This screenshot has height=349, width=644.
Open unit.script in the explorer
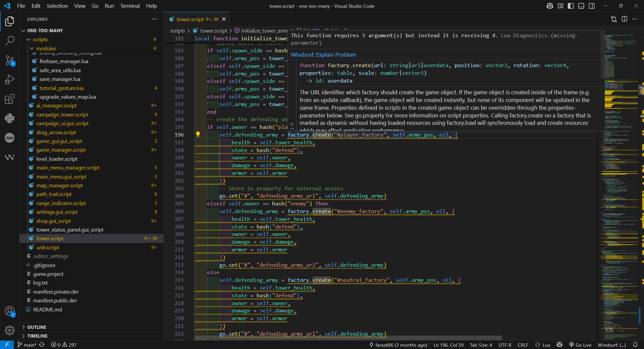[x=48, y=247]
